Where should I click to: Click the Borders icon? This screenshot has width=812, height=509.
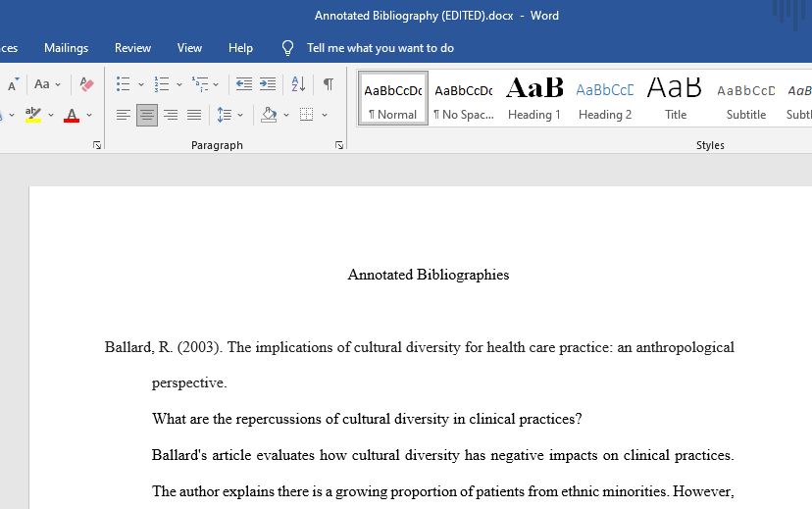point(307,115)
